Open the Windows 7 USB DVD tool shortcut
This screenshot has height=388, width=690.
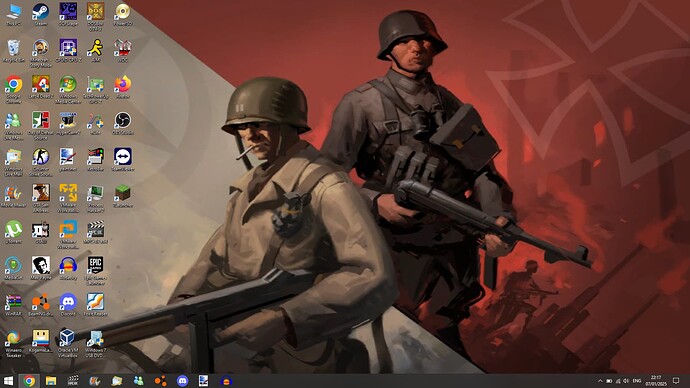(95, 343)
